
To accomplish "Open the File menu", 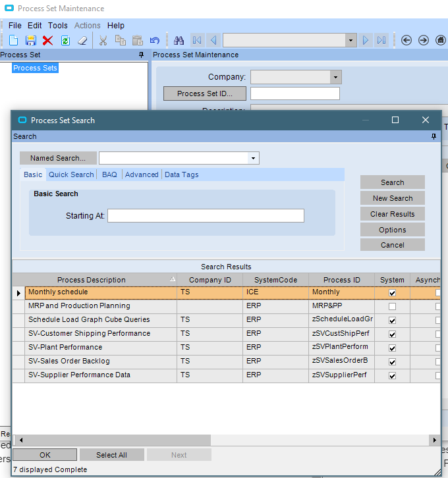I will point(15,26).
